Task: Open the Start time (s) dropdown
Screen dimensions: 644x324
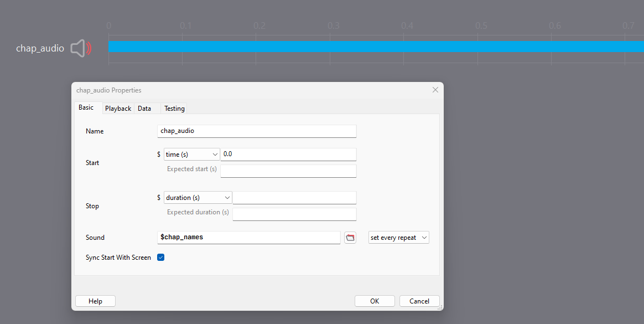Action: [x=192, y=154]
